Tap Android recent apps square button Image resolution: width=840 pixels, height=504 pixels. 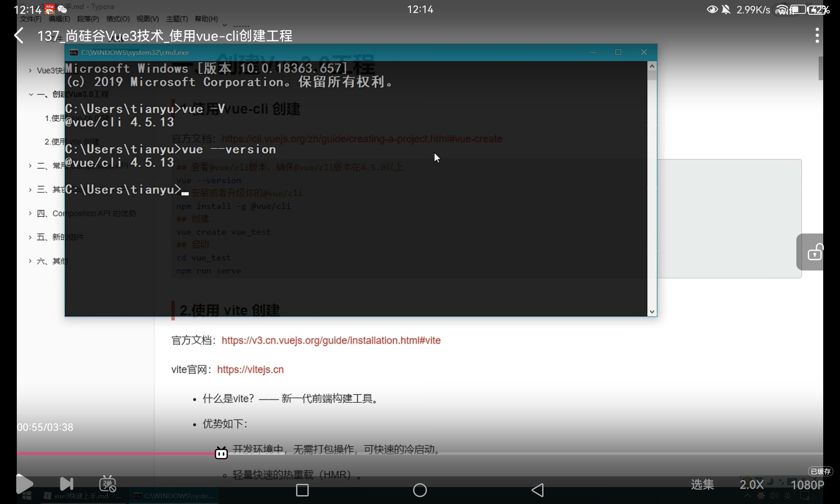tap(302, 490)
